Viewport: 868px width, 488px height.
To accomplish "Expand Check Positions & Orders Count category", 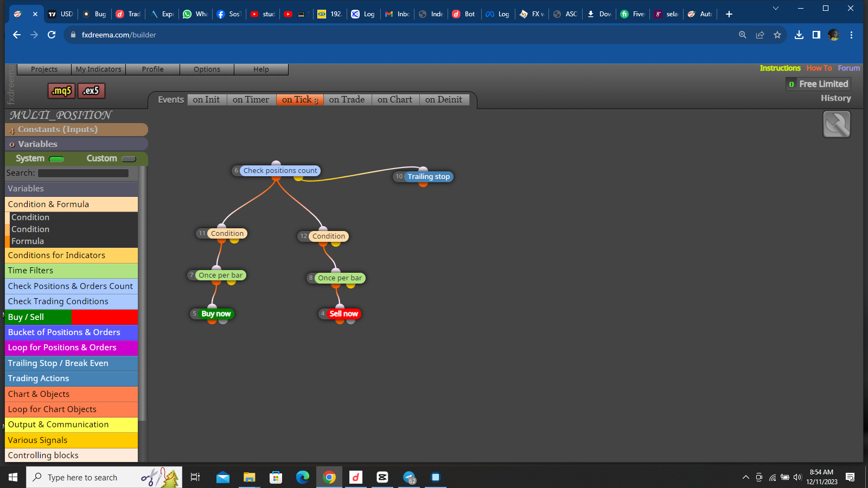I will point(72,286).
